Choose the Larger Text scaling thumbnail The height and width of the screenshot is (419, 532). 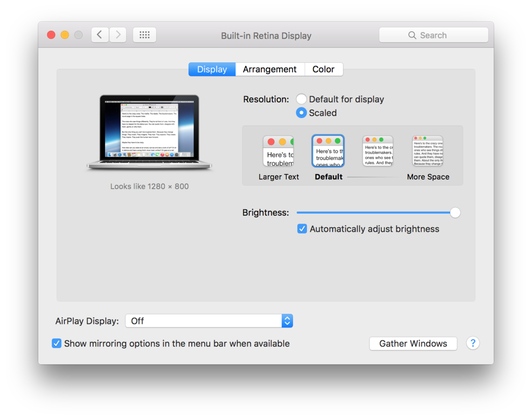click(278, 151)
